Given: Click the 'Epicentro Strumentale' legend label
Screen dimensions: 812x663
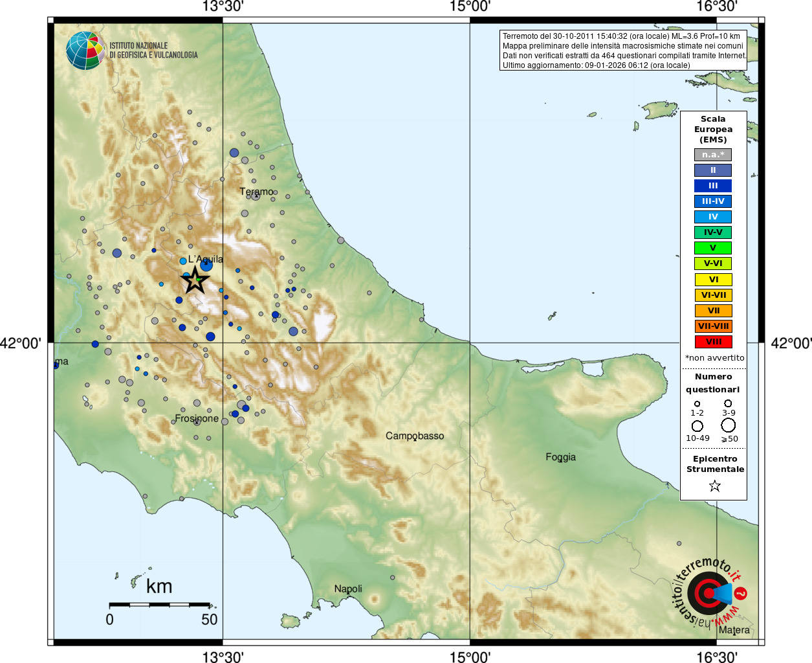Looking at the screenshot, I should (x=715, y=464).
